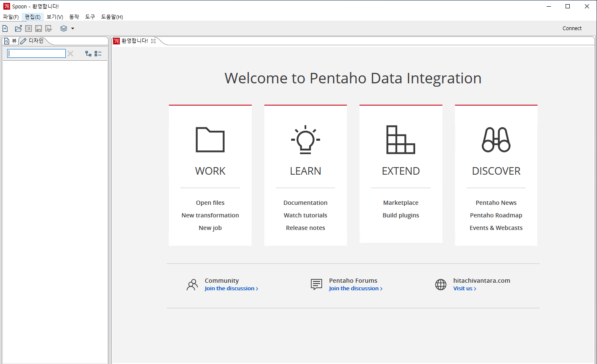Open Pentaho Roadmap link
597x364 pixels.
click(496, 215)
